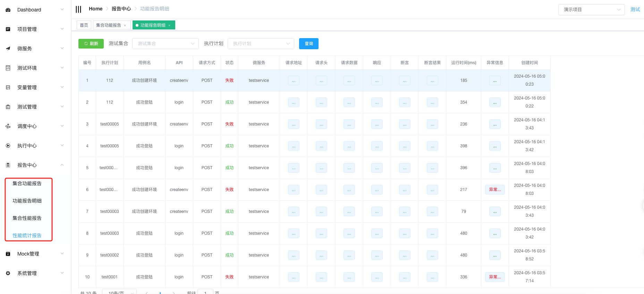Click the 测试 link at top right
Viewport: 644px width, 294px height.
(x=635, y=10)
